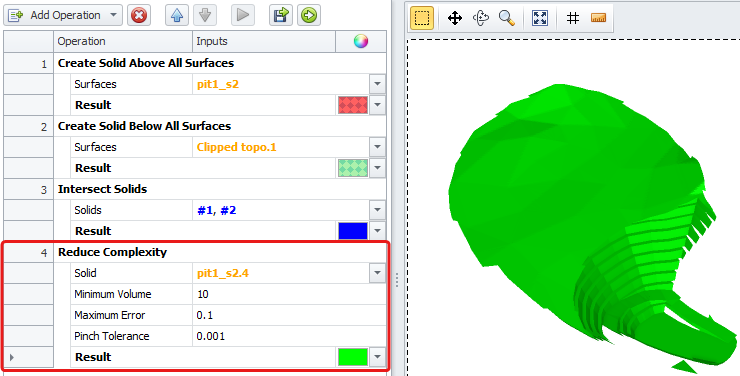Expand the Solid pit1_s2.4 dropdown
740x376 pixels.
click(x=377, y=273)
